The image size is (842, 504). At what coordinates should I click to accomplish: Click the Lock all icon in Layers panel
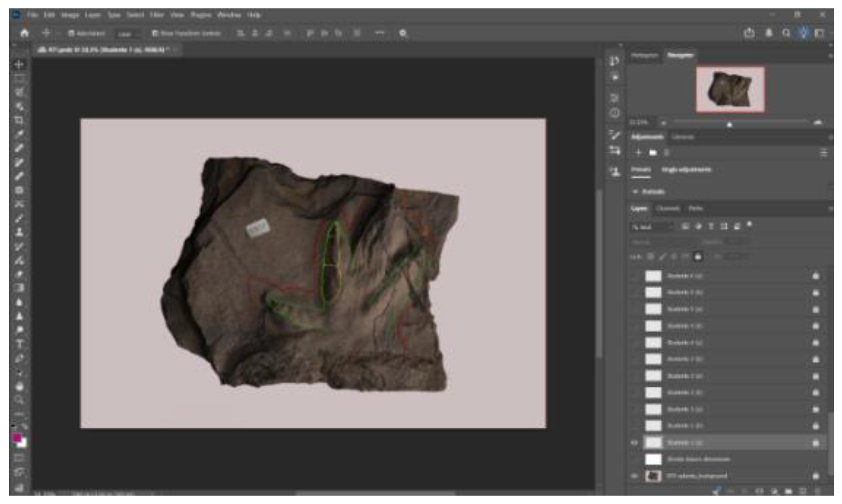coord(698,257)
